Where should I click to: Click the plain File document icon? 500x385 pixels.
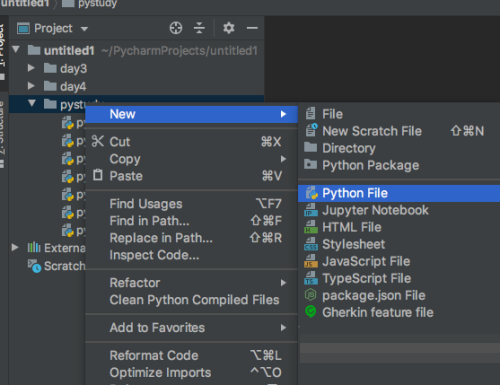(x=310, y=114)
